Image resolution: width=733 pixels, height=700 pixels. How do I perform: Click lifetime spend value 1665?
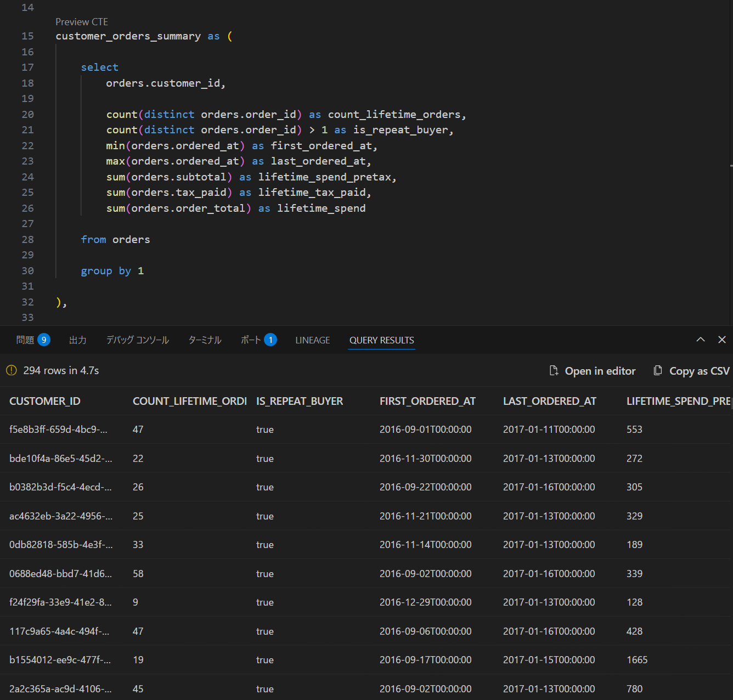click(x=637, y=660)
